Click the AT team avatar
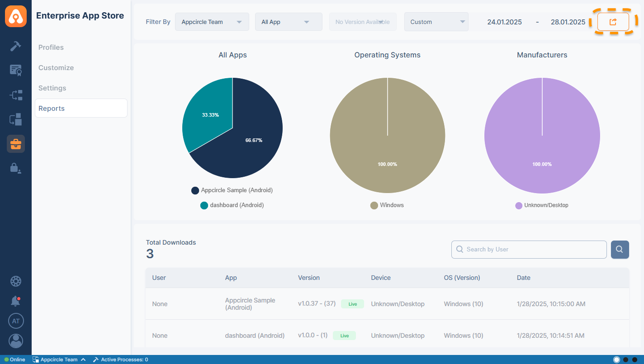The height and width of the screenshot is (364, 644). tap(16, 321)
